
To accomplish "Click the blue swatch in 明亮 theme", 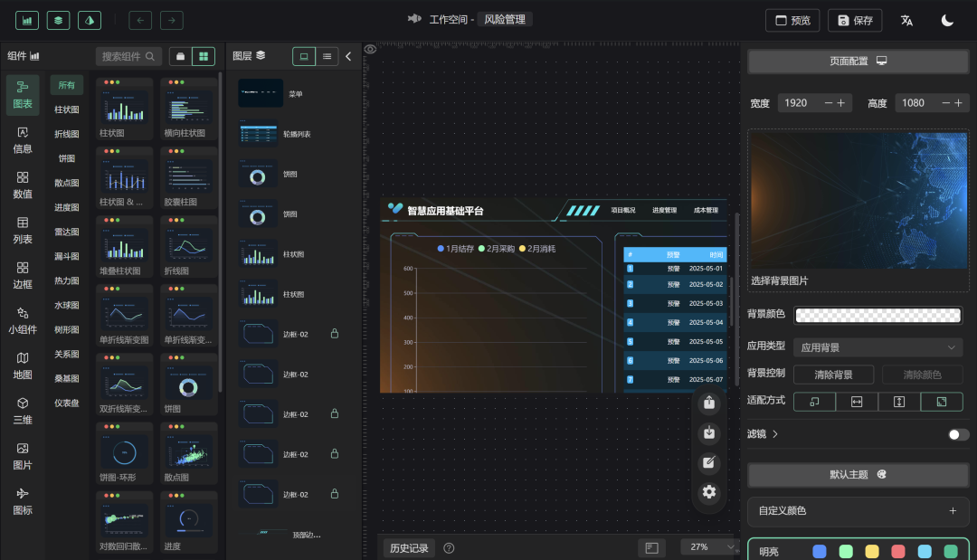I will [820, 551].
